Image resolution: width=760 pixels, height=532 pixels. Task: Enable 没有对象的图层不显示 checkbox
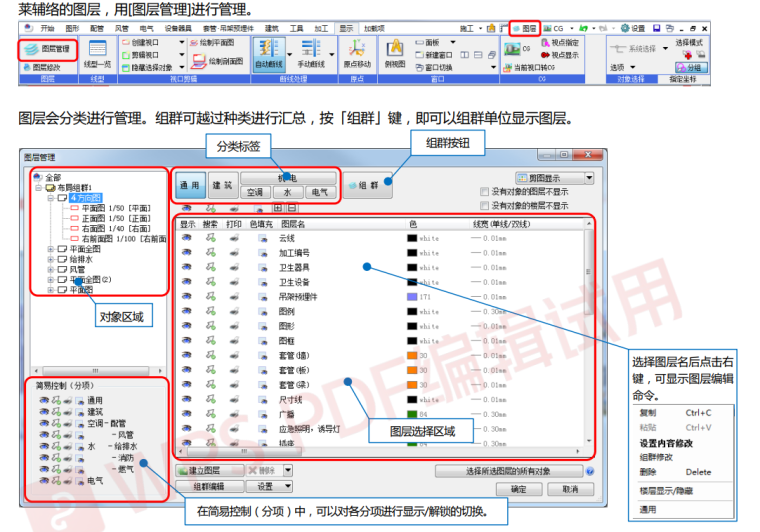click(485, 190)
